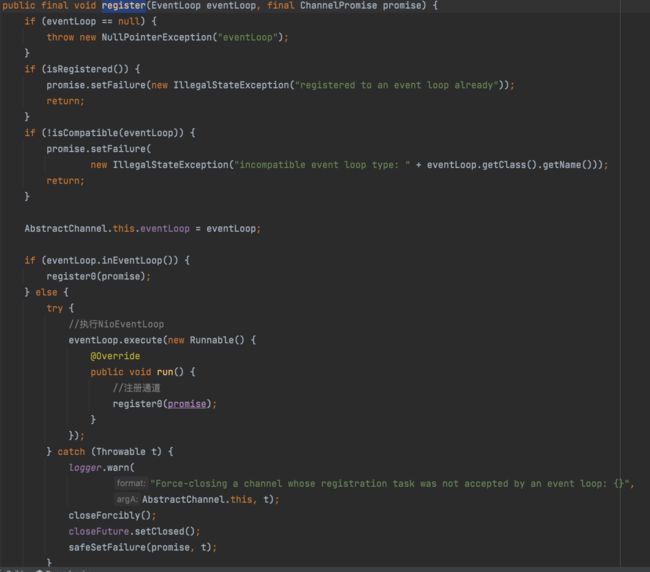Click the "closeForcibly()" call
The width and height of the screenshot is (650, 572).
pos(109,516)
